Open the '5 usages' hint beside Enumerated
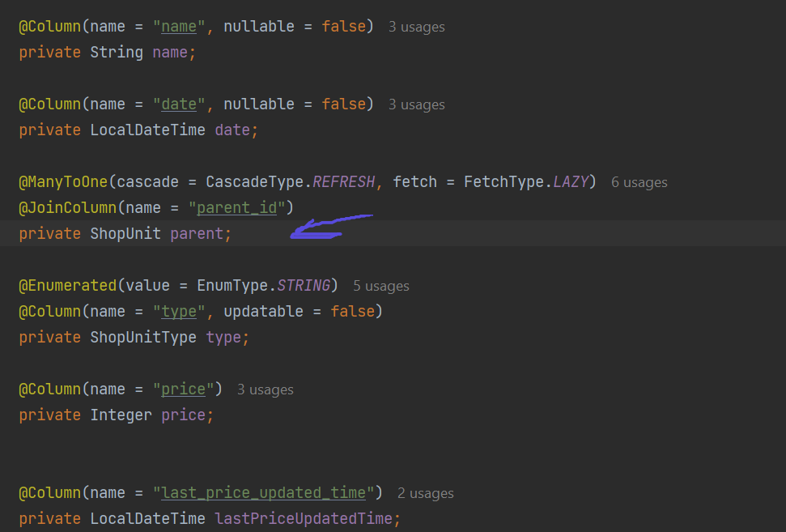This screenshot has width=786, height=532. pos(381,287)
